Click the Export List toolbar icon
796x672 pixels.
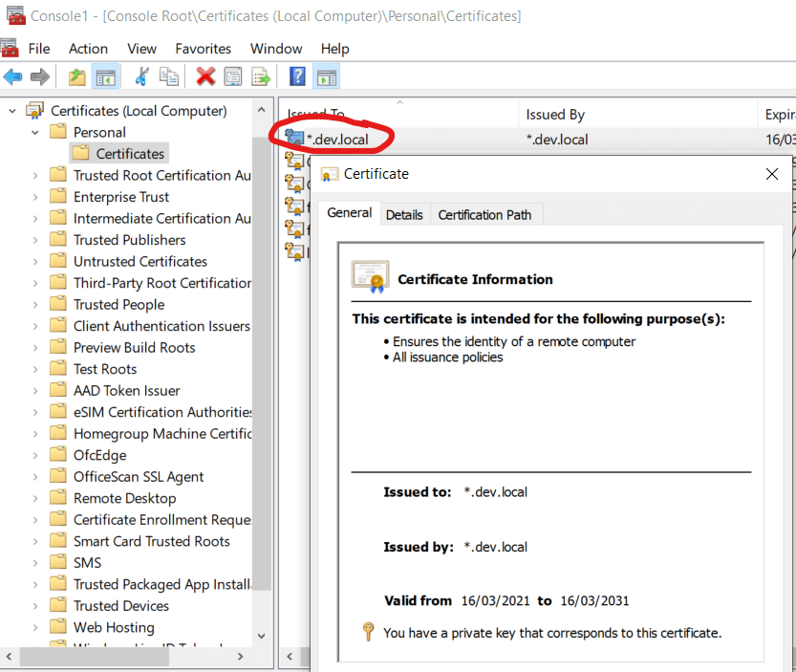pos(260,76)
